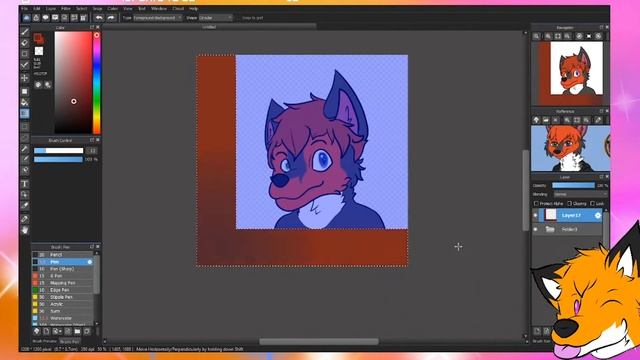Select the Mapping Pen brush
The image size is (640, 360).
[62, 283]
